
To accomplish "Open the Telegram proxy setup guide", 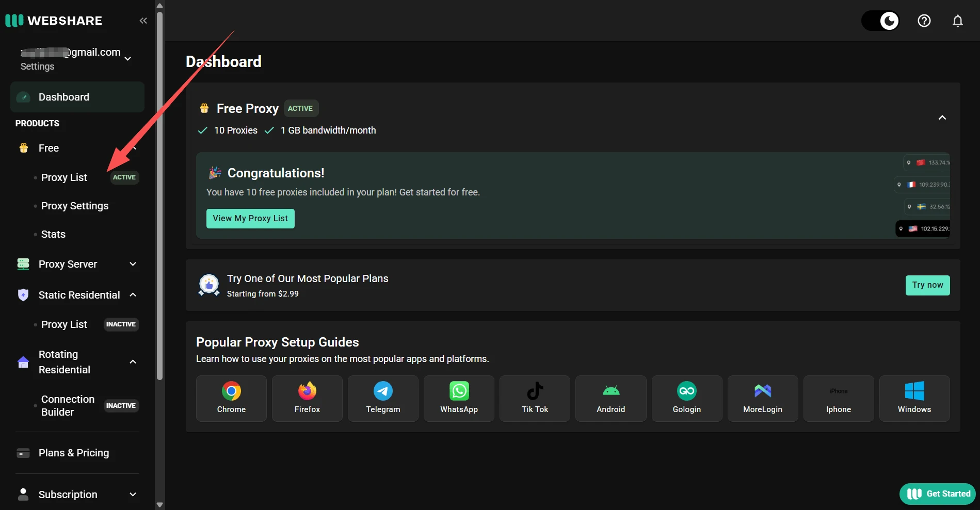I will [x=382, y=398].
